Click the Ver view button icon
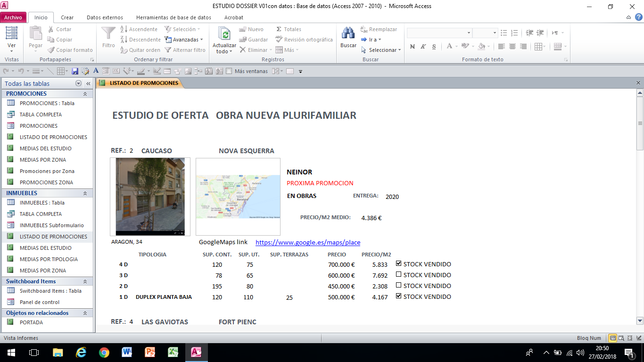Viewport: 644px width, 362px height. click(11, 33)
